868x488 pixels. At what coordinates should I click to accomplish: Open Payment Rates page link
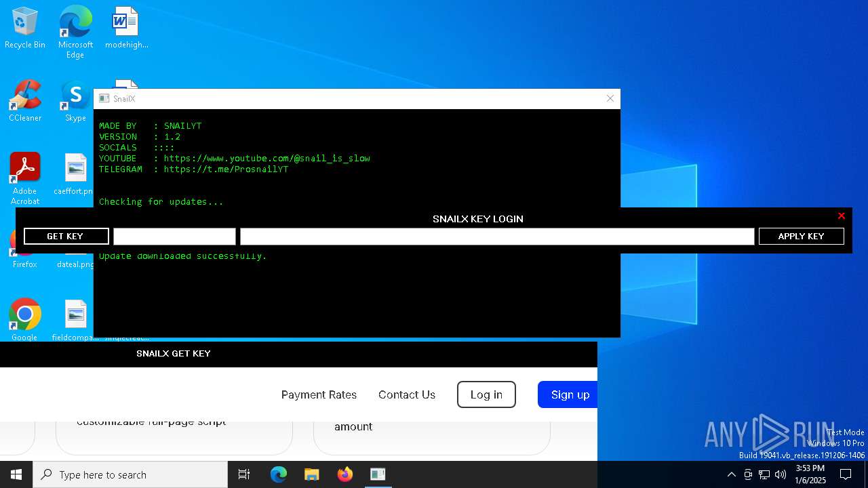(x=319, y=394)
